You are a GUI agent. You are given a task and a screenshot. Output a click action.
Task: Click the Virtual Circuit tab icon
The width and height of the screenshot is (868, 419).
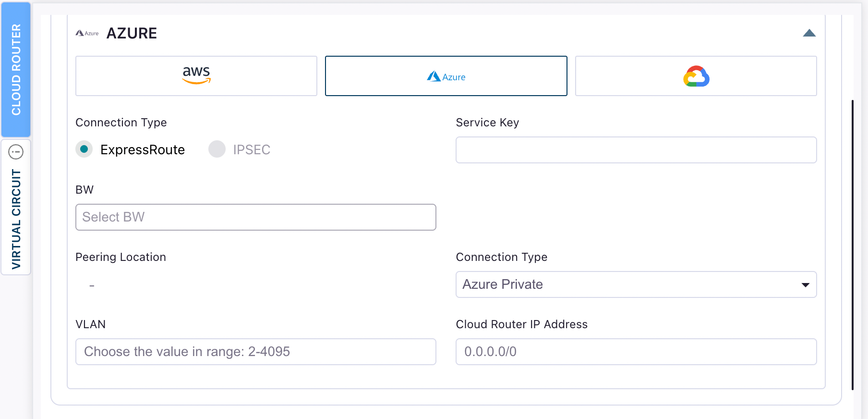16,152
